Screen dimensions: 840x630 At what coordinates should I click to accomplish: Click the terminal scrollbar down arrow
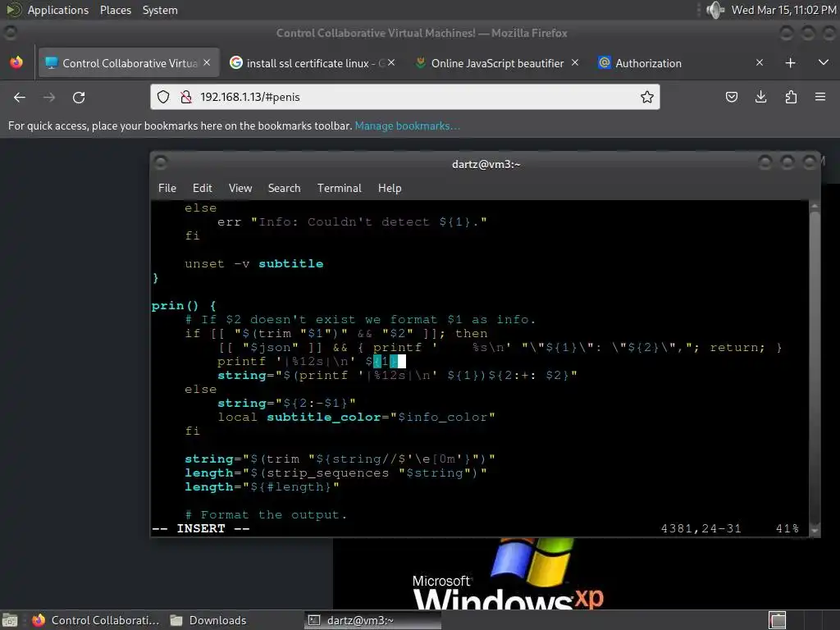(815, 531)
